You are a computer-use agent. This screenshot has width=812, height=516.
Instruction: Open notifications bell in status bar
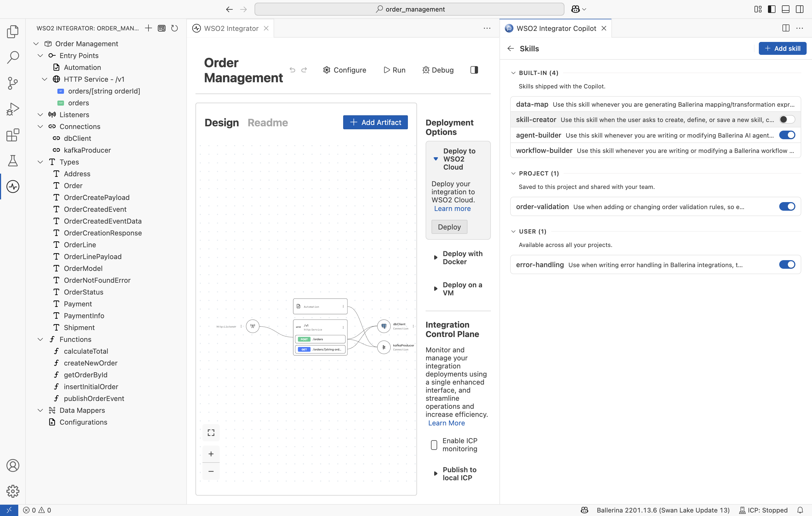tap(800, 510)
